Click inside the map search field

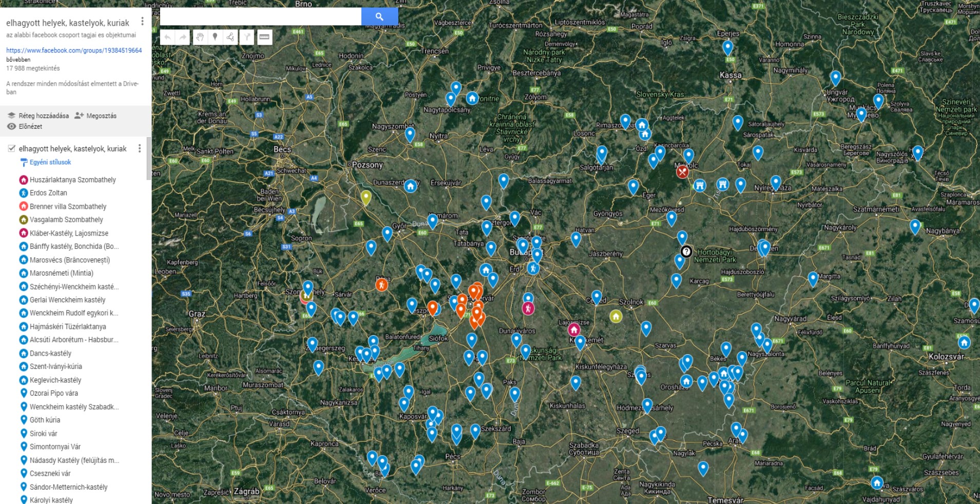point(260,17)
